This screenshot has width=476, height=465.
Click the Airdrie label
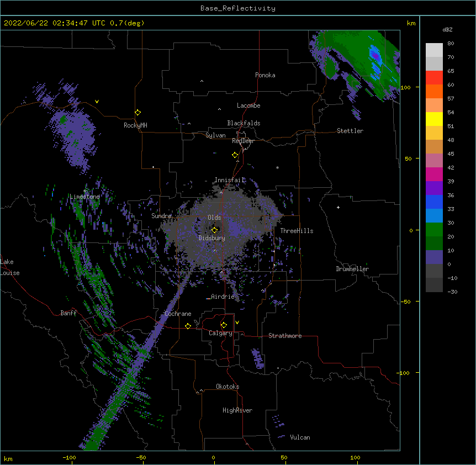click(x=223, y=297)
